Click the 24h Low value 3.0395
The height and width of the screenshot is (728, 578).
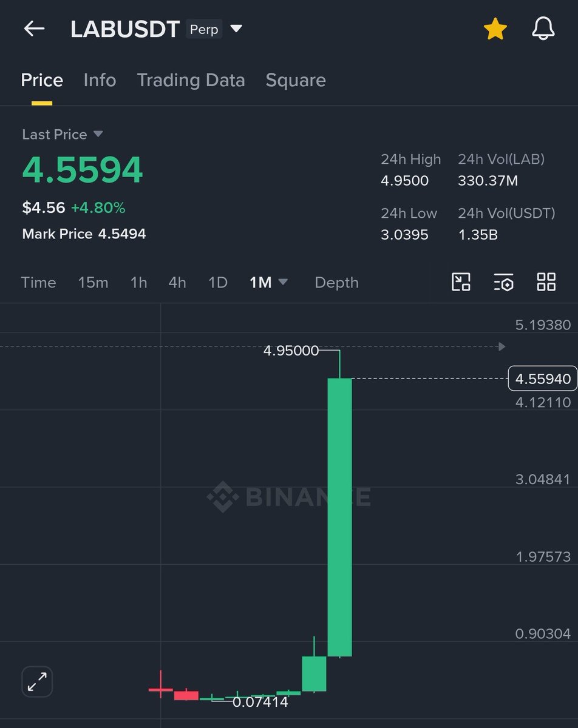[404, 234]
